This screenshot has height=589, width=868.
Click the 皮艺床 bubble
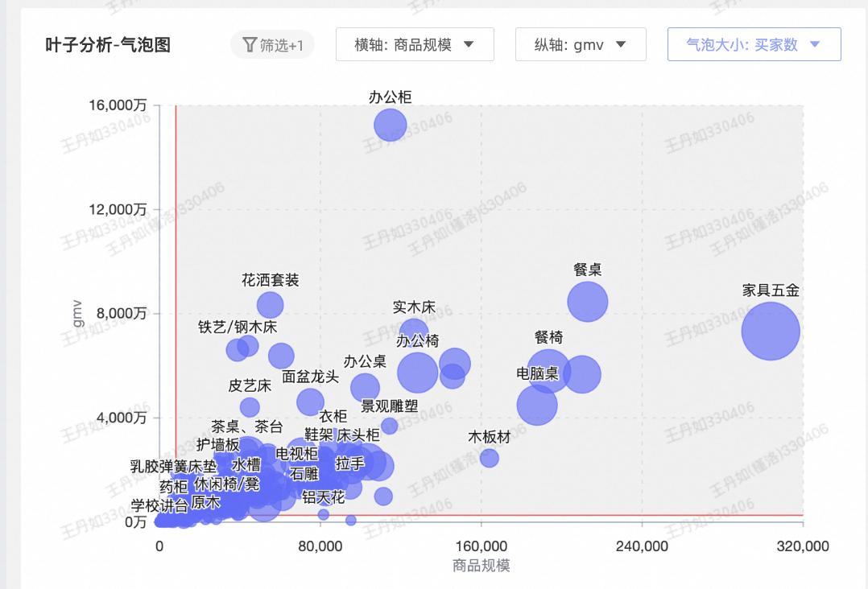tap(250, 407)
